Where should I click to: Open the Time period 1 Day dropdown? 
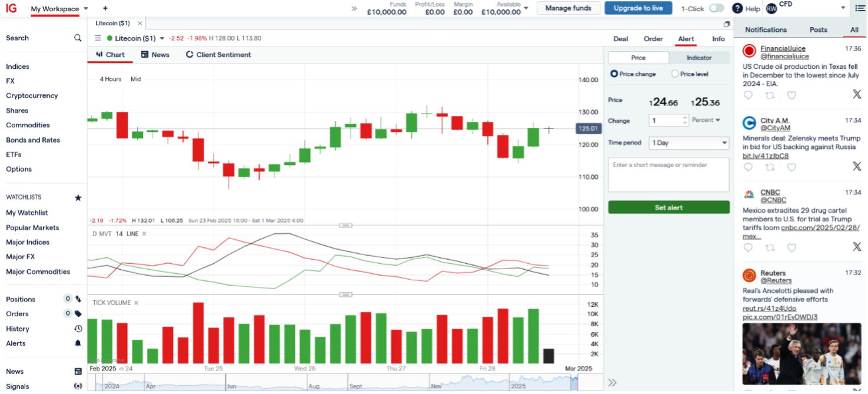[689, 143]
